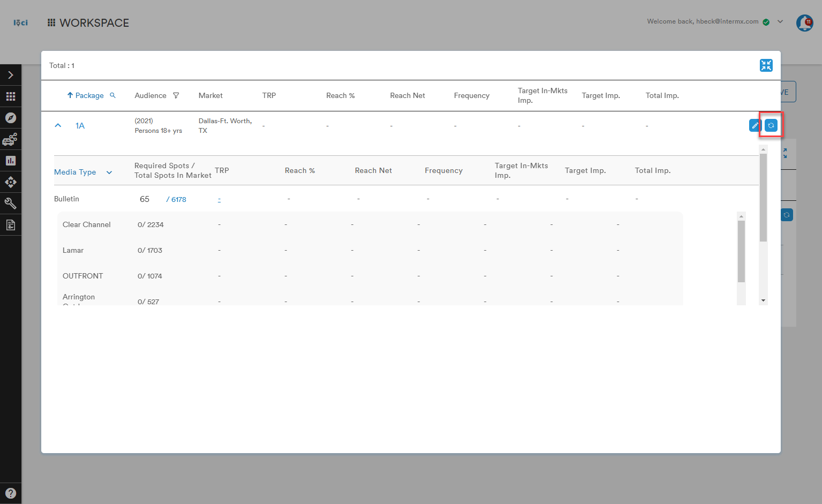Open the user account dropdown arrow
This screenshot has width=822, height=504.
click(780, 22)
